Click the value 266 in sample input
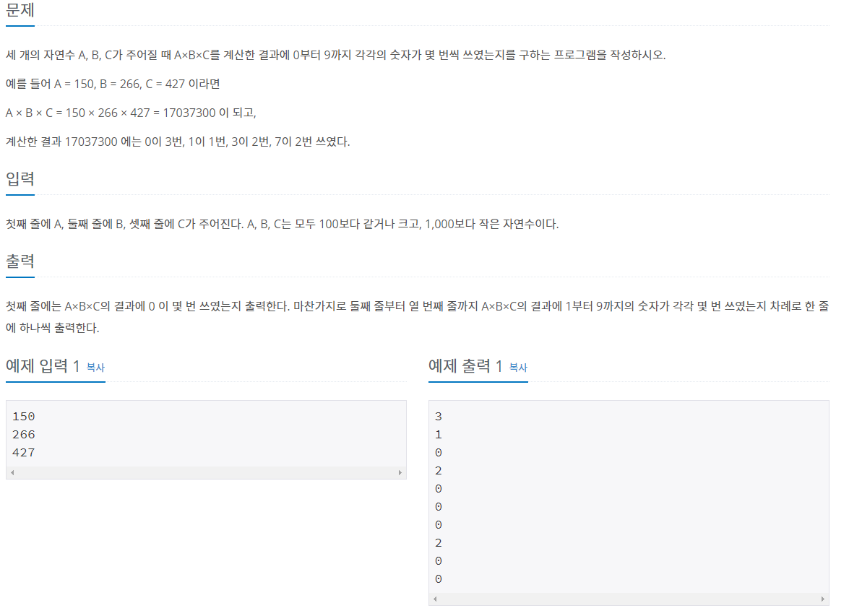849x616 pixels. coord(24,434)
